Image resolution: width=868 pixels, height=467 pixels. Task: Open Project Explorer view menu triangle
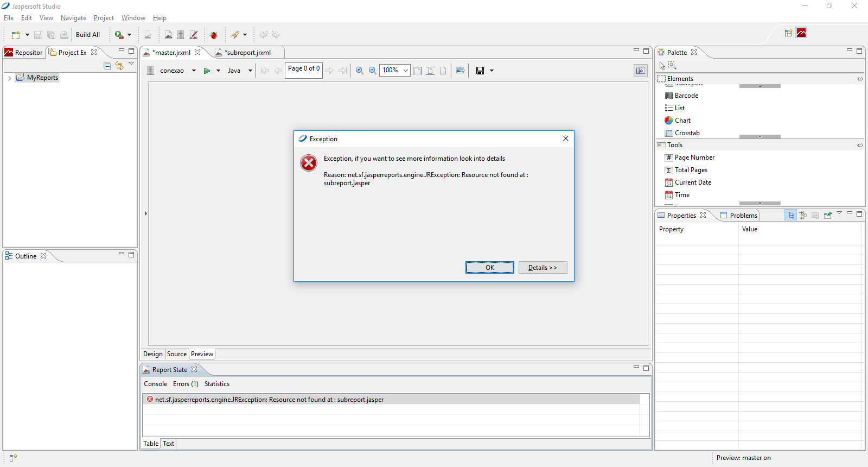(131, 64)
